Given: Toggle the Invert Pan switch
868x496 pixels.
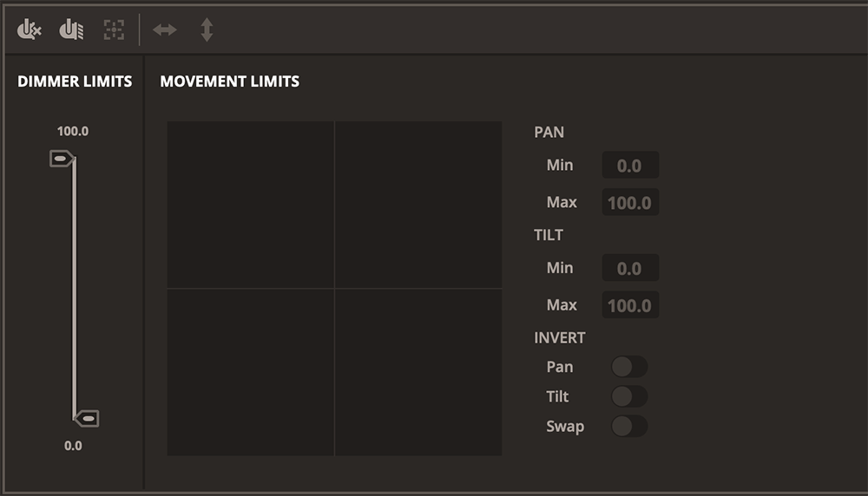Looking at the screenshot, I should pyautogui.click(x=629, y=367).
